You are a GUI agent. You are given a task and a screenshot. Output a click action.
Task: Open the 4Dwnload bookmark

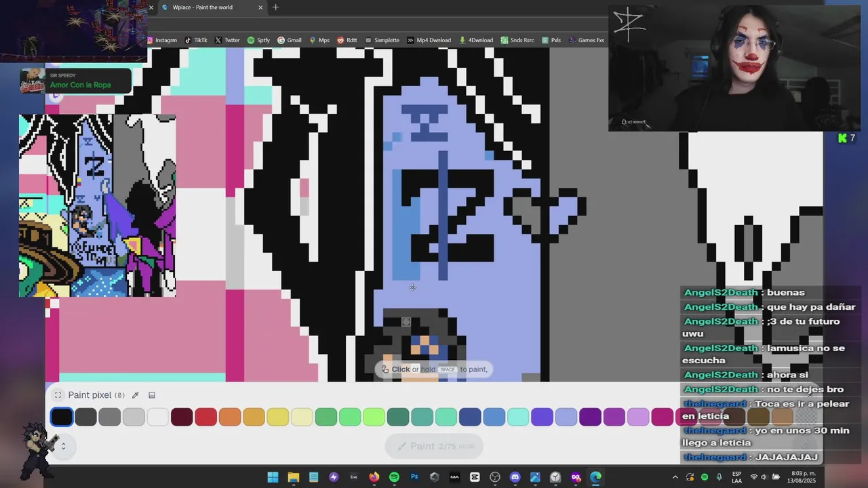click(476, 40)
